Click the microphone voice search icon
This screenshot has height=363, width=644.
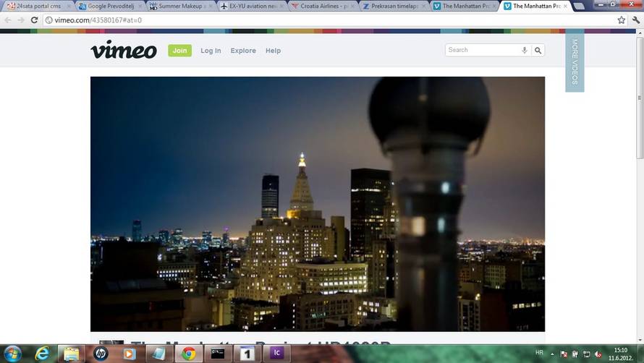coord(525,50)
